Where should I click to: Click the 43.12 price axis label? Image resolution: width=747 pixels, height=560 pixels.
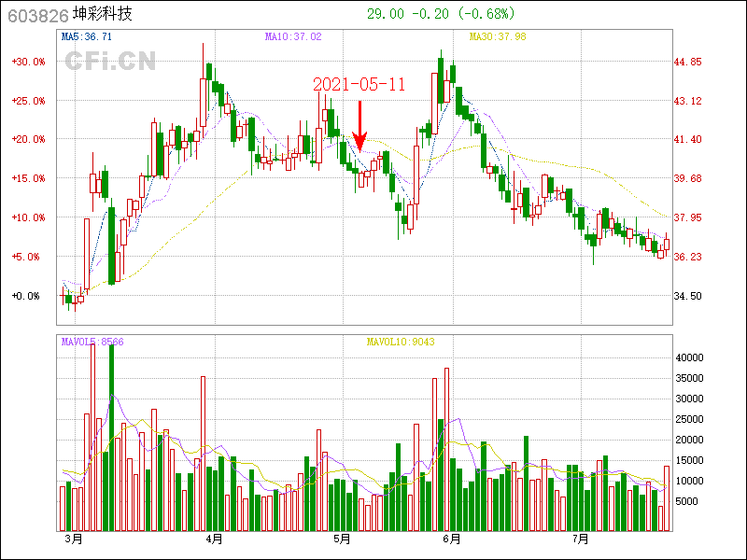point(688,101)
